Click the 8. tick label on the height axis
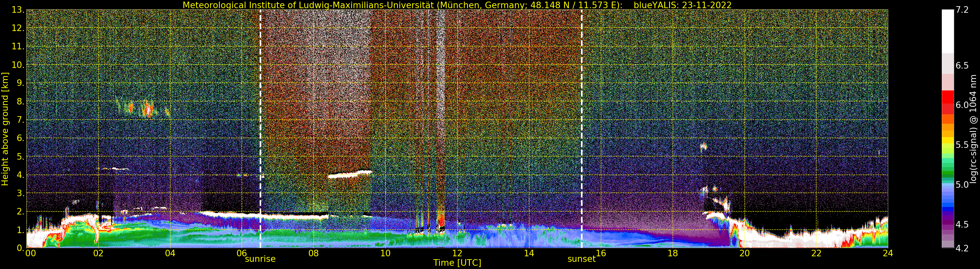The height and width of the screenshot is (269, 980). (x=21, y=102)
